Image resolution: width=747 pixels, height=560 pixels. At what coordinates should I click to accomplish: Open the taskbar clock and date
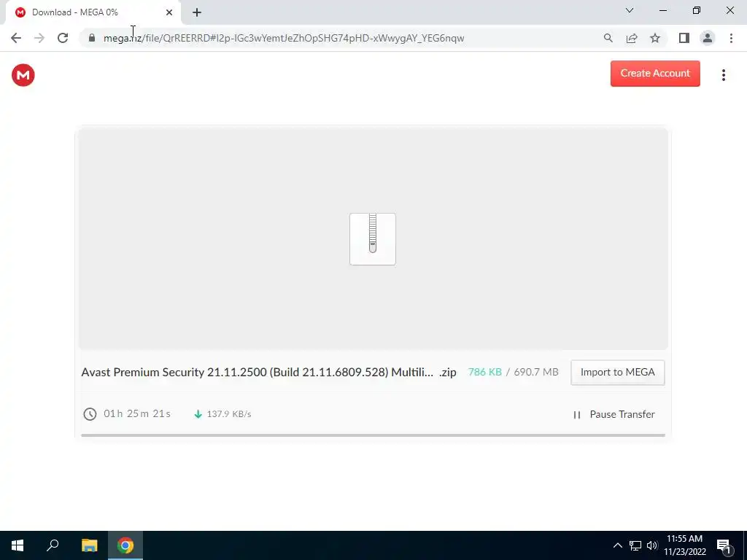[x=684, y=545]
